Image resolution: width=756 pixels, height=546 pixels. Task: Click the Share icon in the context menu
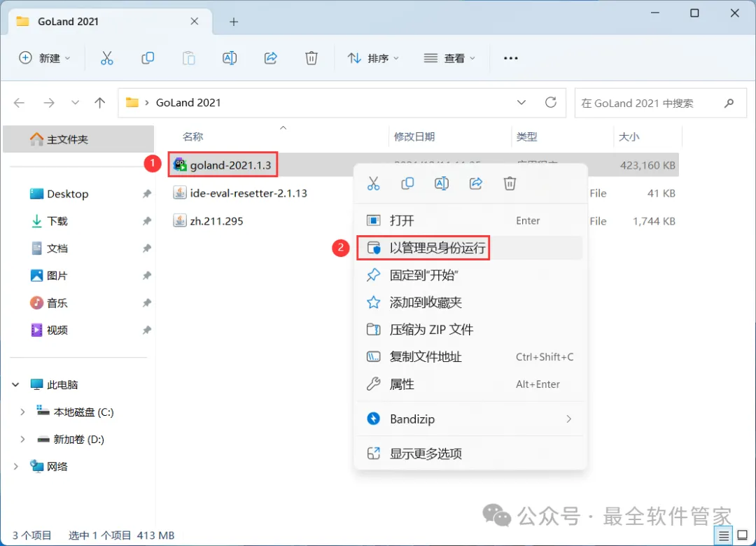pos(476,183)
